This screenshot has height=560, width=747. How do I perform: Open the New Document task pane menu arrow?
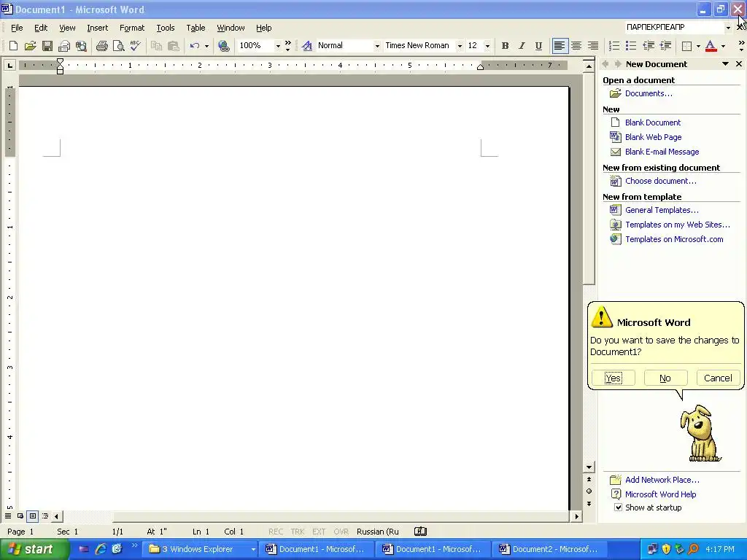point(725,64)
